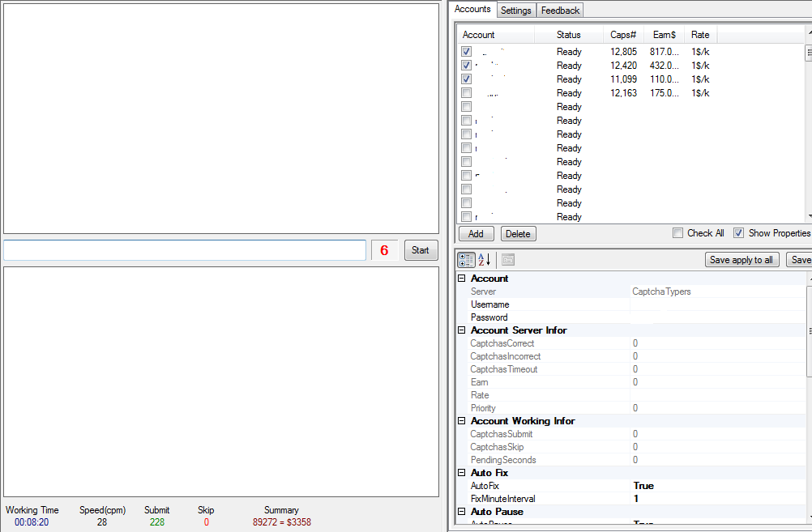
Task: Click the Delete account button
Action: click(518, 234)
